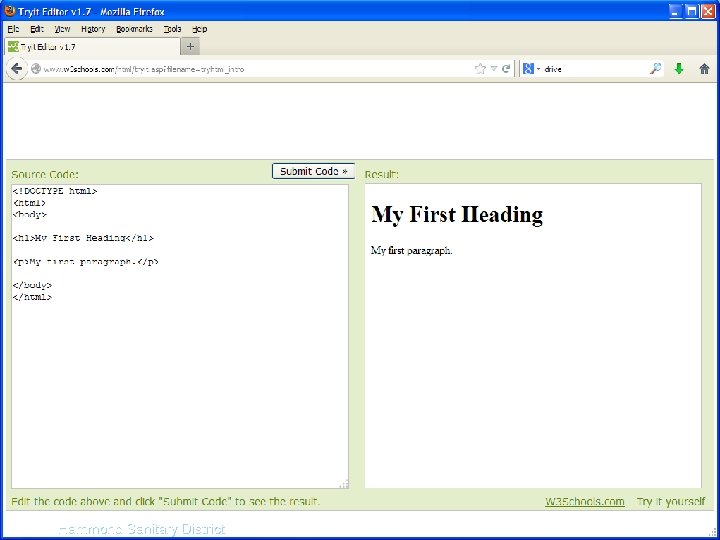Open the Help menu

[200, 29]
